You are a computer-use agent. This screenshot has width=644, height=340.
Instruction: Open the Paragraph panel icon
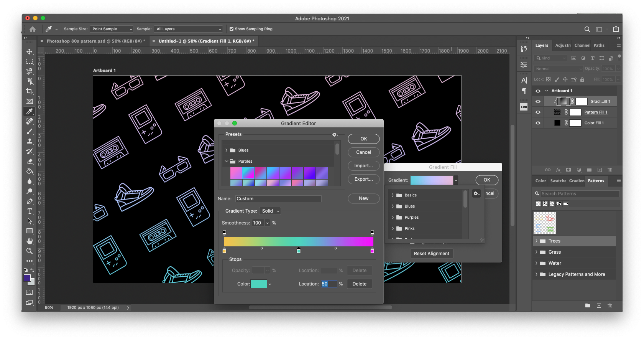tap(524, 91)
